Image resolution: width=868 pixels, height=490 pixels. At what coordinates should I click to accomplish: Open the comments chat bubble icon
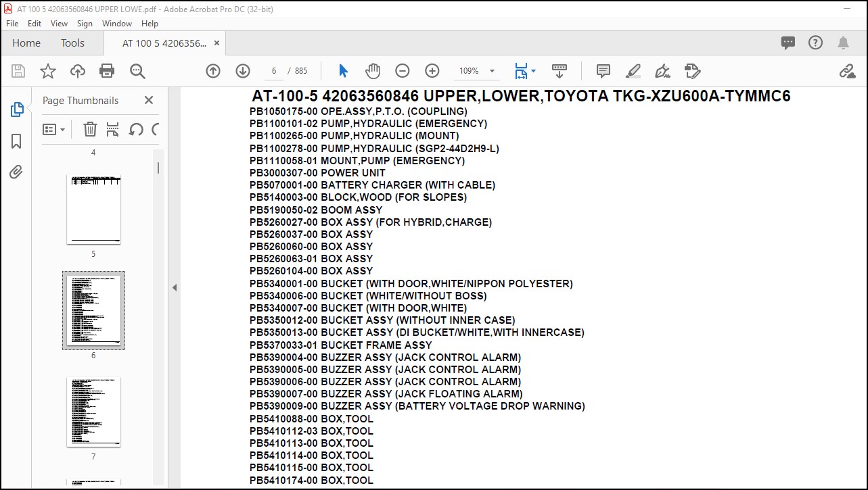(x=788, y=43)
